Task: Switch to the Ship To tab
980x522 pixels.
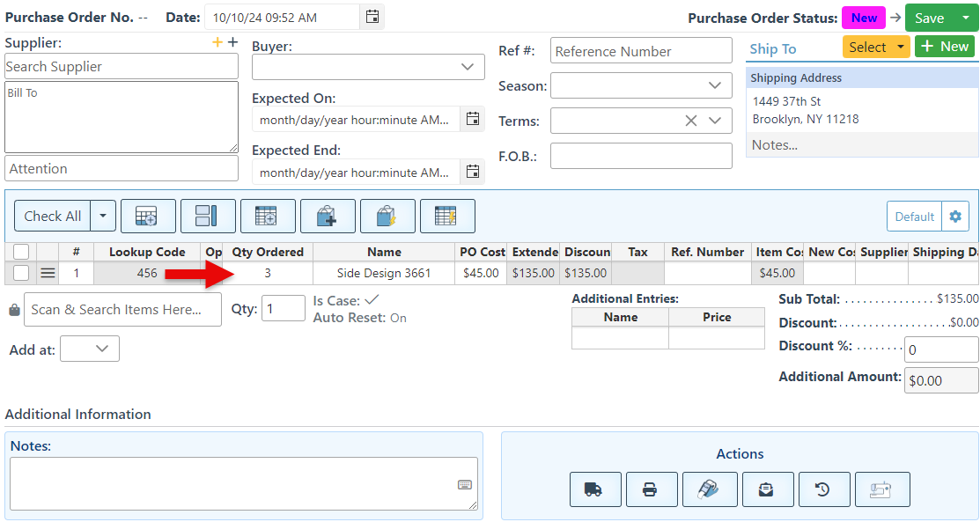Action: point(772,49)
